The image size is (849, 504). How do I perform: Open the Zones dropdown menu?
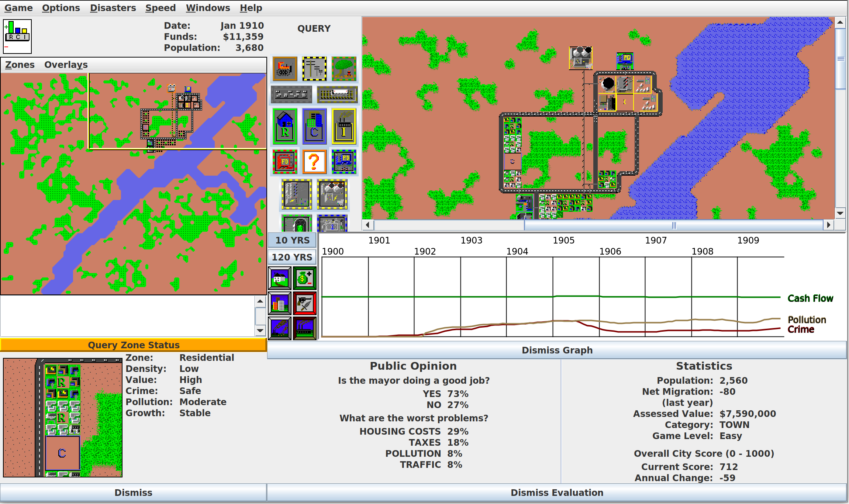[x=20, y=65]
